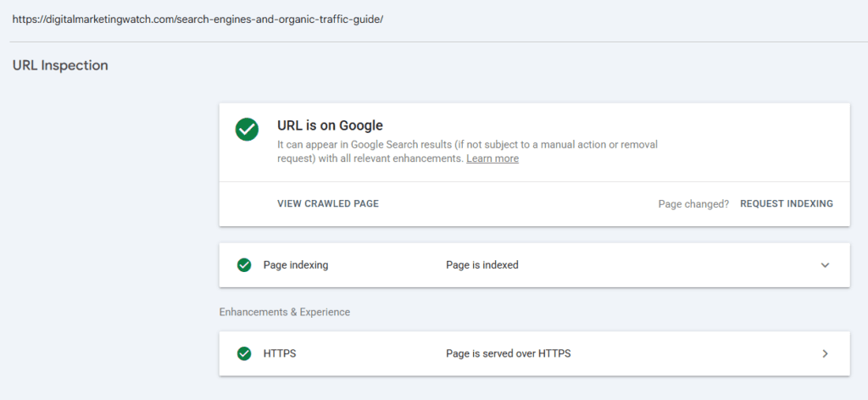Screen dimensions: 868x400
Task: Expand the Page indexing row chevron
Action: tap(825, 265)
